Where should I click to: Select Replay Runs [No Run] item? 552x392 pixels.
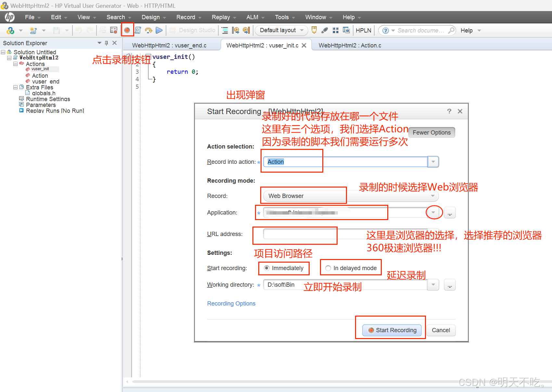click(x=55, y=111)
